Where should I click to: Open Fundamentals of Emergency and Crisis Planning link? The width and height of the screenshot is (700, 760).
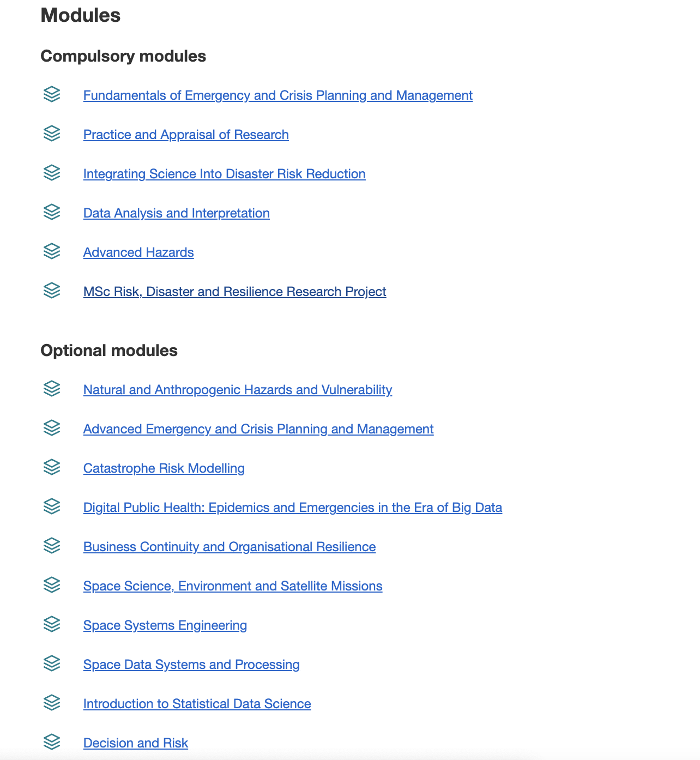278,95
